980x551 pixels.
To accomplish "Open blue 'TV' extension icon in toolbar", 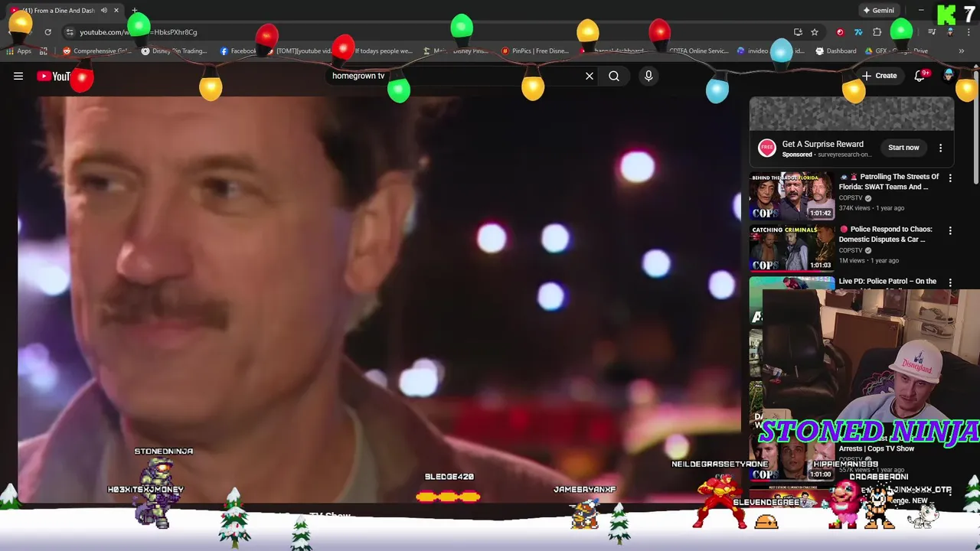I will point(858,32).
